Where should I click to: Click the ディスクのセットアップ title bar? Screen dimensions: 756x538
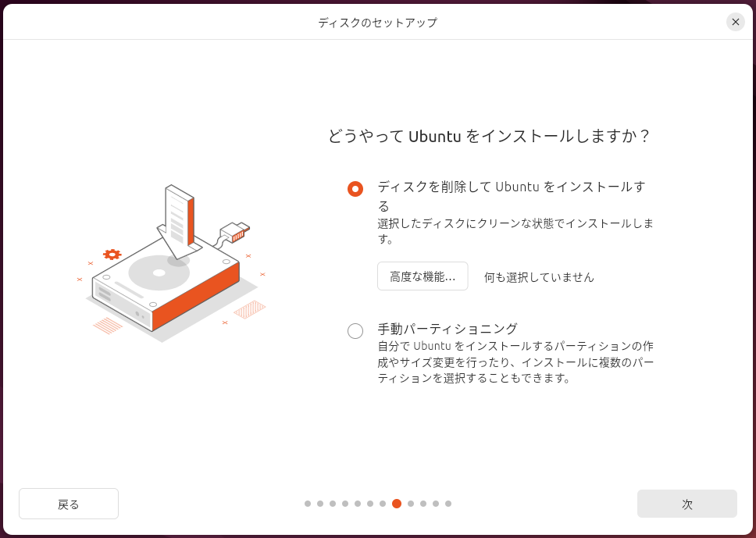coord(377,22)
